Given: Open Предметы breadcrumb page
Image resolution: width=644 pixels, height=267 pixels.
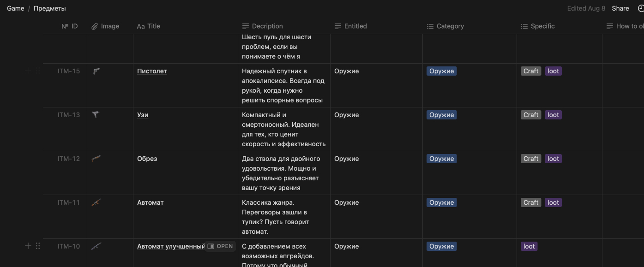Looking at the screenshot, I should coord(50,8).
